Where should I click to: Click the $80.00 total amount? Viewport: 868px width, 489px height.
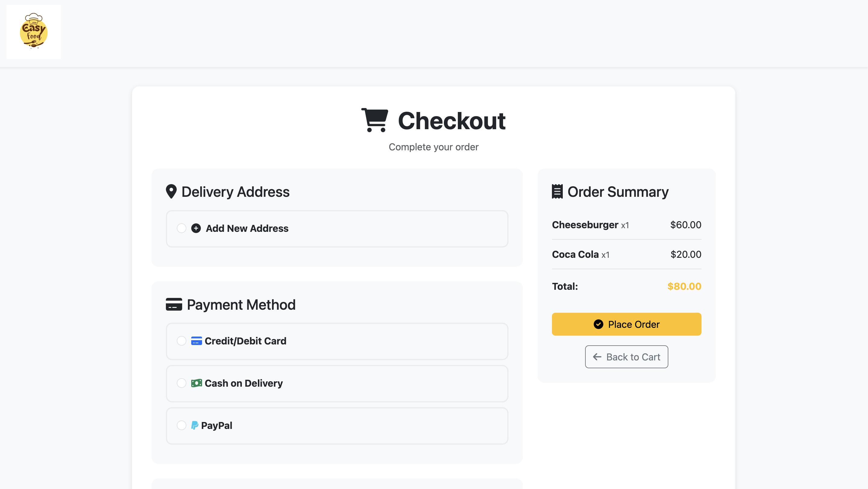tap(684, 286)
